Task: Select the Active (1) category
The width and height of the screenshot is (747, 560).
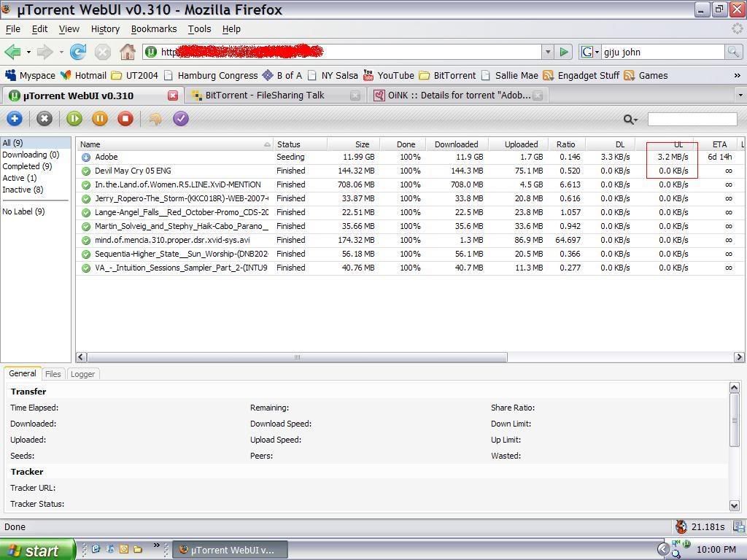Action: pos(20,178)
